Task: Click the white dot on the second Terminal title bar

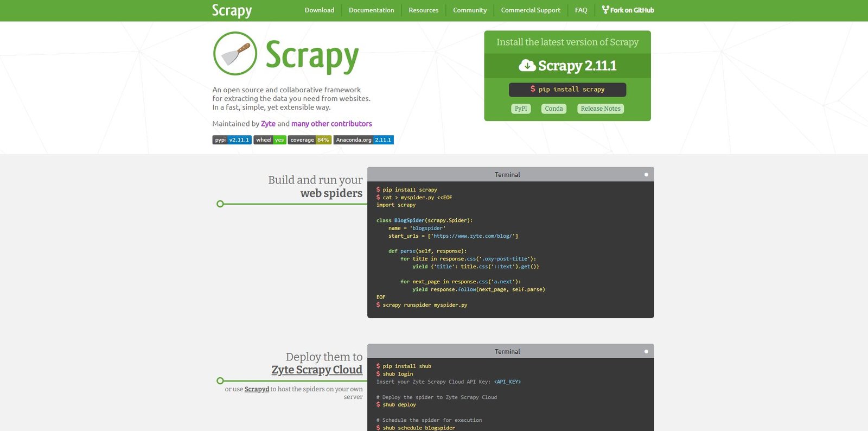Action: coord(646,352)
